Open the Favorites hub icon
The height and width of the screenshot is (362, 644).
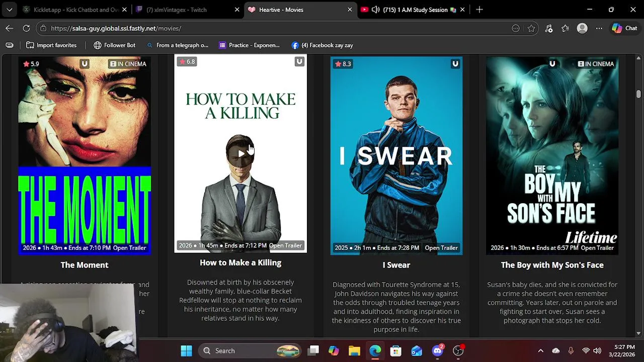pos(566,29)
